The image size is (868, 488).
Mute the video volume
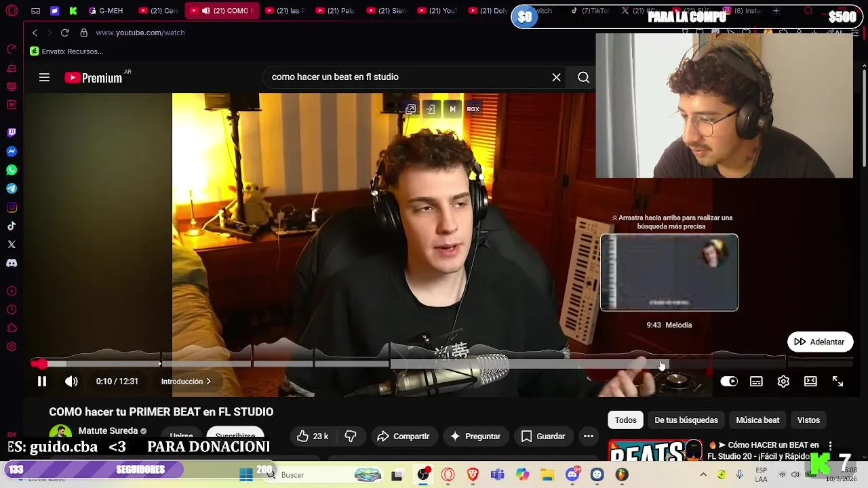click(71, 382)
